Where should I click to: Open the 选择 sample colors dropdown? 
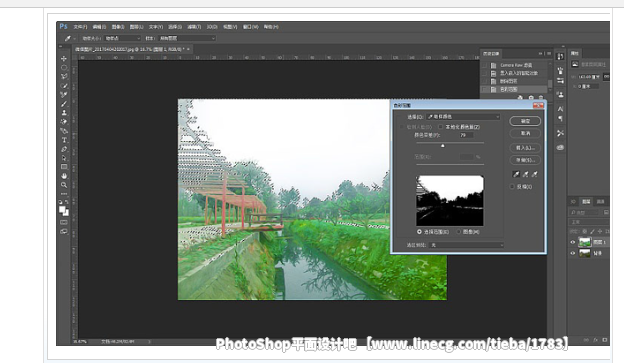pyautogui.click(x=463, y=117)
